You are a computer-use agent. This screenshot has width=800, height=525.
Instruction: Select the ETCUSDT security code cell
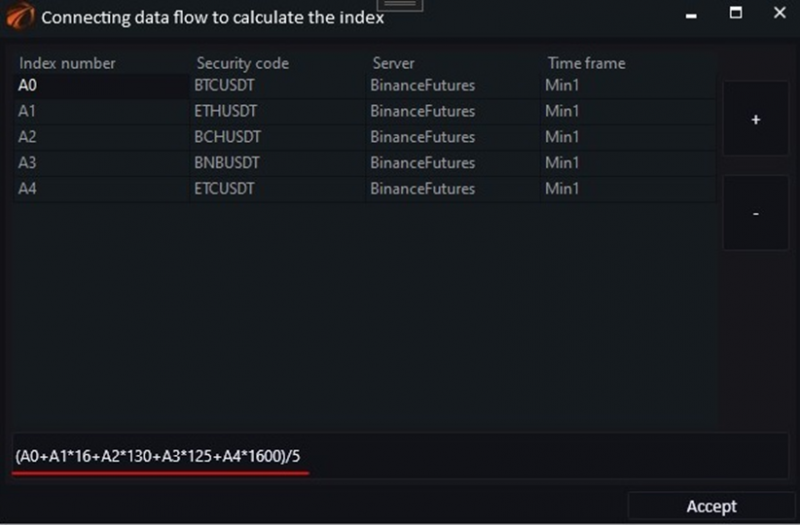point(277,189)
